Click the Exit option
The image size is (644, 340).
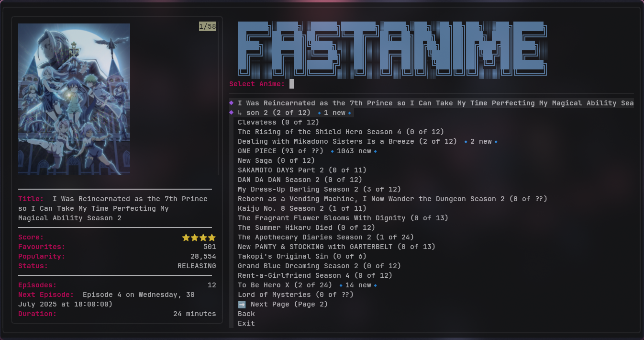[x=246, y=324]
